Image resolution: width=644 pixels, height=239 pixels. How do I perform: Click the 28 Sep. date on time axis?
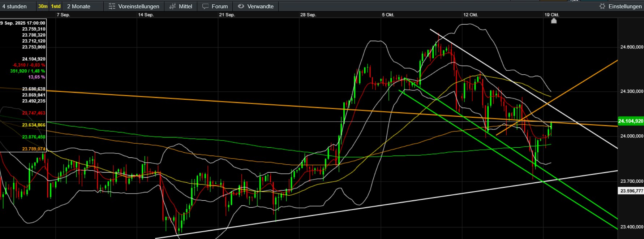click(308, 15)
